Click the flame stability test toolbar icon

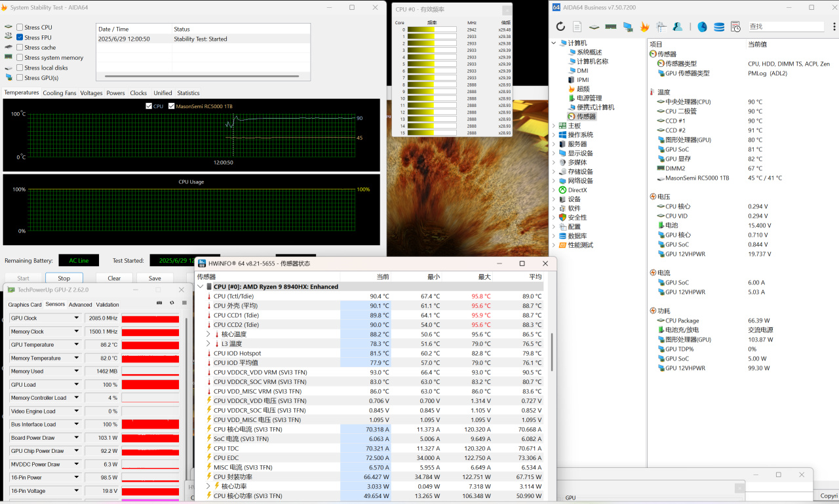point(644,27)
